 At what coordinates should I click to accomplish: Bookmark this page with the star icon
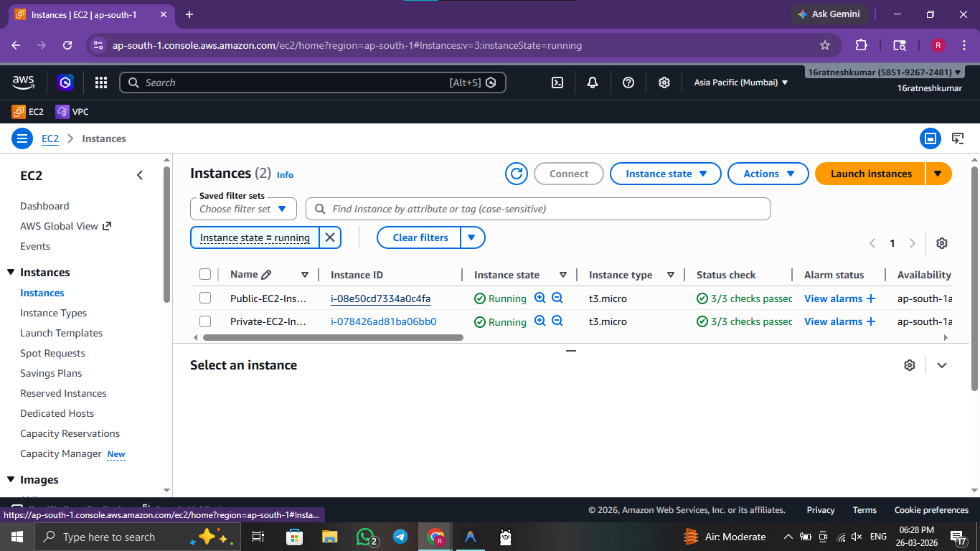825,45
